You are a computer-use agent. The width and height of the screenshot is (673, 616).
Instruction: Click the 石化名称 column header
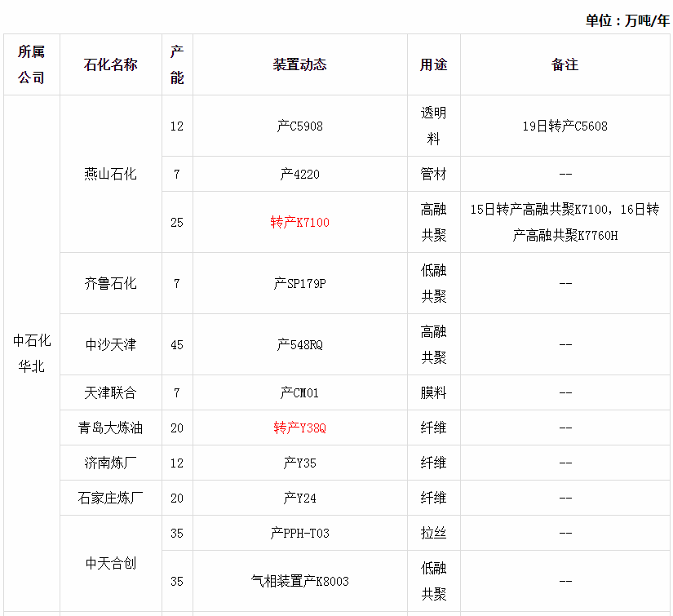tap(110, 64)
